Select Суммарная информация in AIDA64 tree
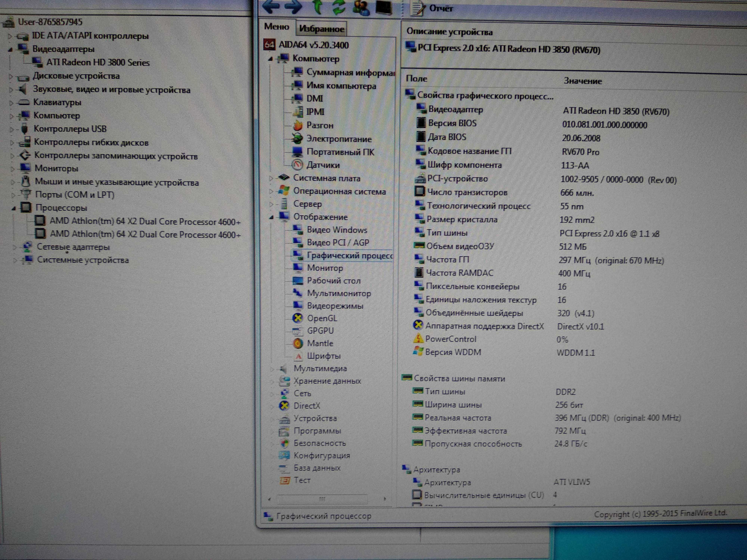 click(351, 72)
